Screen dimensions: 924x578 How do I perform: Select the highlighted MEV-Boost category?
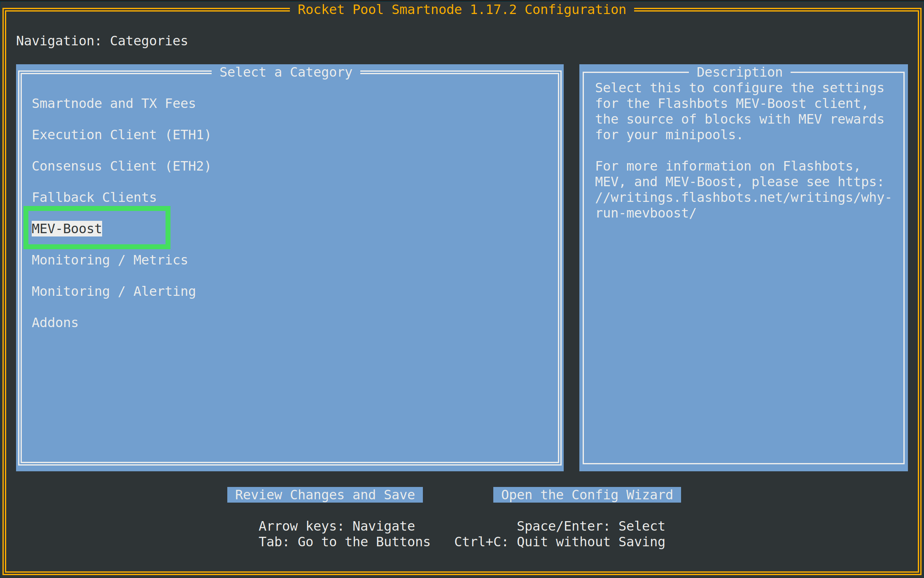point(67,229)
